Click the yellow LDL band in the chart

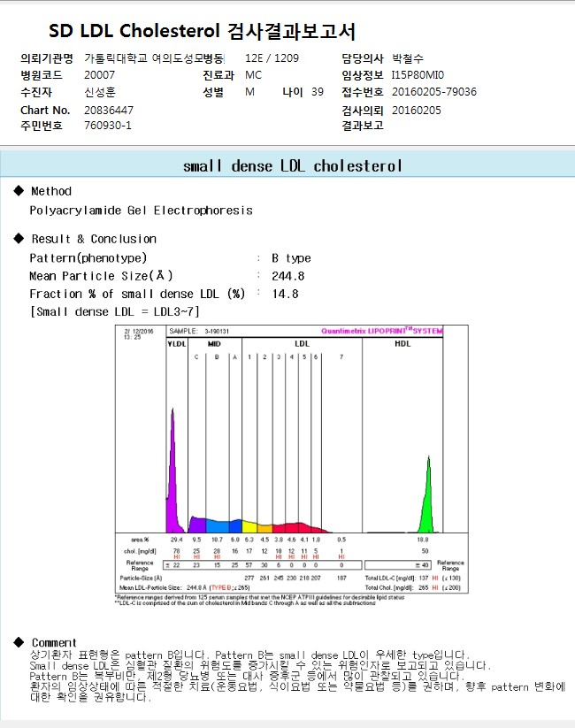249,527
